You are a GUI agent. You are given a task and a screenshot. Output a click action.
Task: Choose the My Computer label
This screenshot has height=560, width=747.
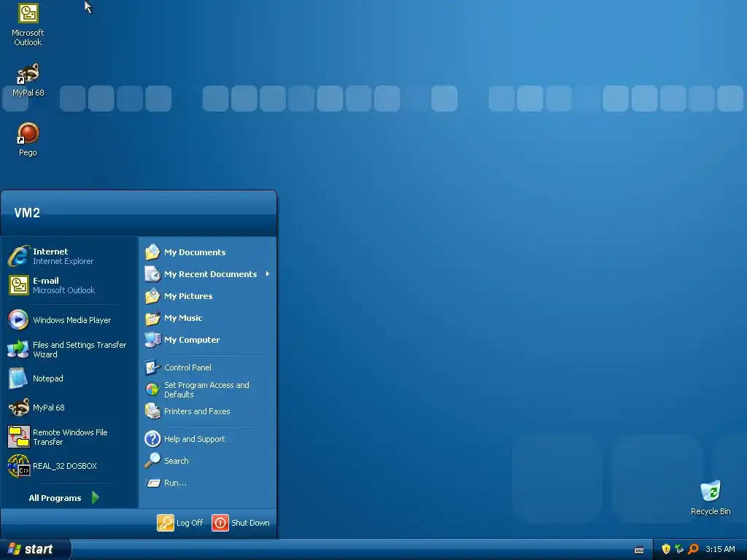(192, 340)
